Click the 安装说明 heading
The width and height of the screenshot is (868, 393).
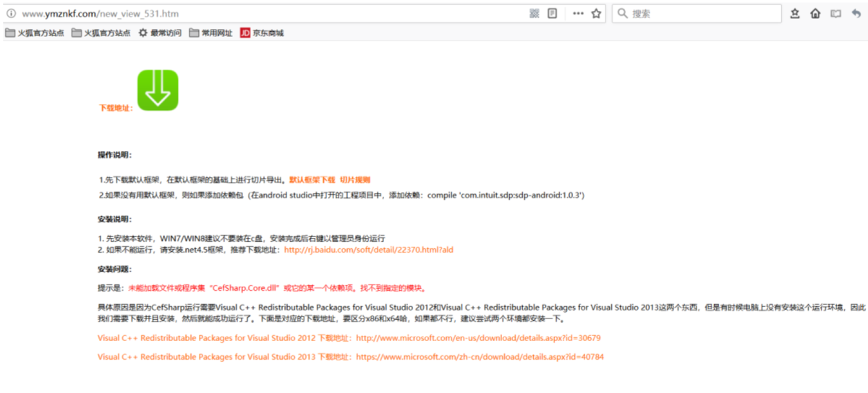(115, 219)
